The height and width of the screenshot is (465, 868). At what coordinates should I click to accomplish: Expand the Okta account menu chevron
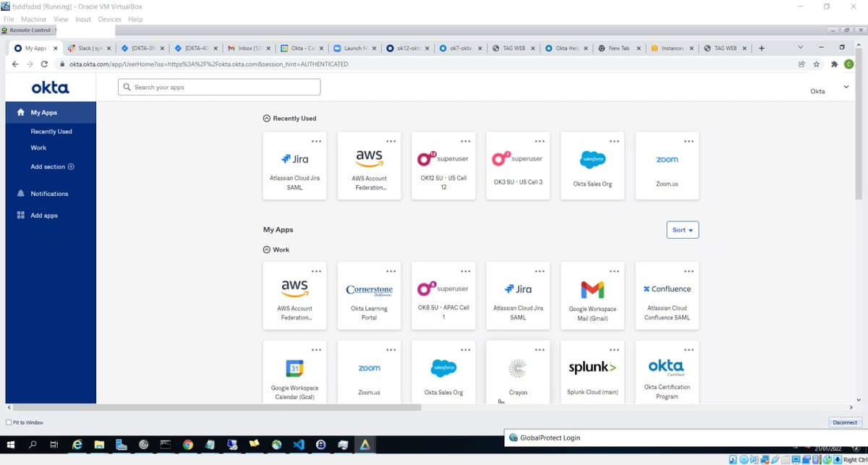click(x=845, y=86)
